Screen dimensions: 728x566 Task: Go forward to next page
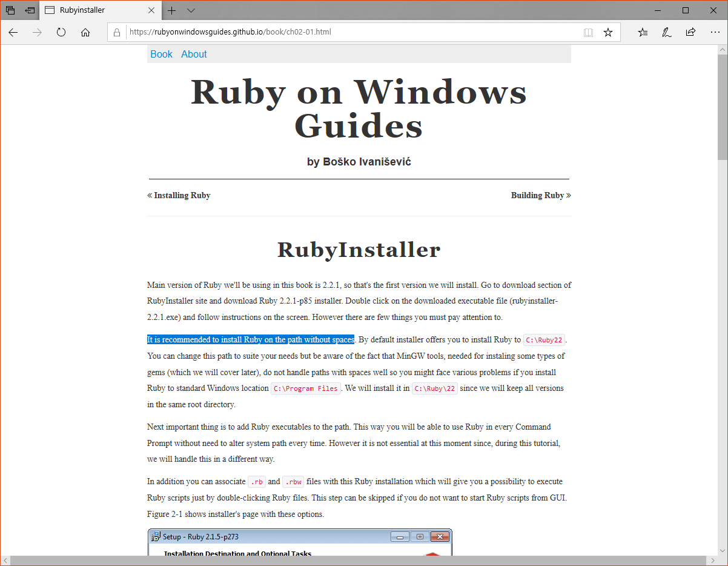coord(38,32)
